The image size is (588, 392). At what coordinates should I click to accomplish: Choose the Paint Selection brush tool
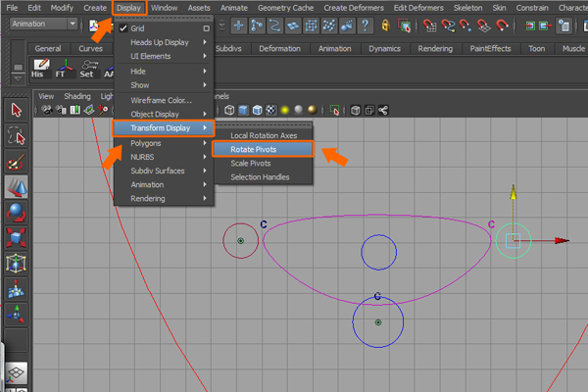click(16, 162)
